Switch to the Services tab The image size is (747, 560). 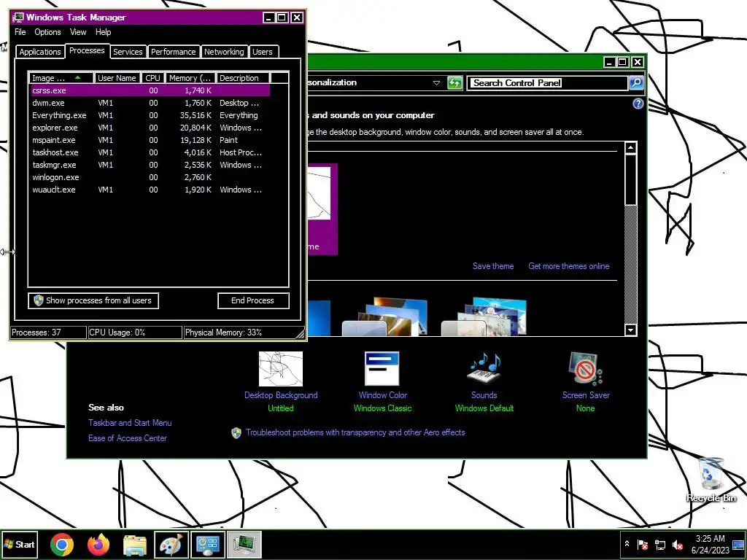(x=128, y=52)
